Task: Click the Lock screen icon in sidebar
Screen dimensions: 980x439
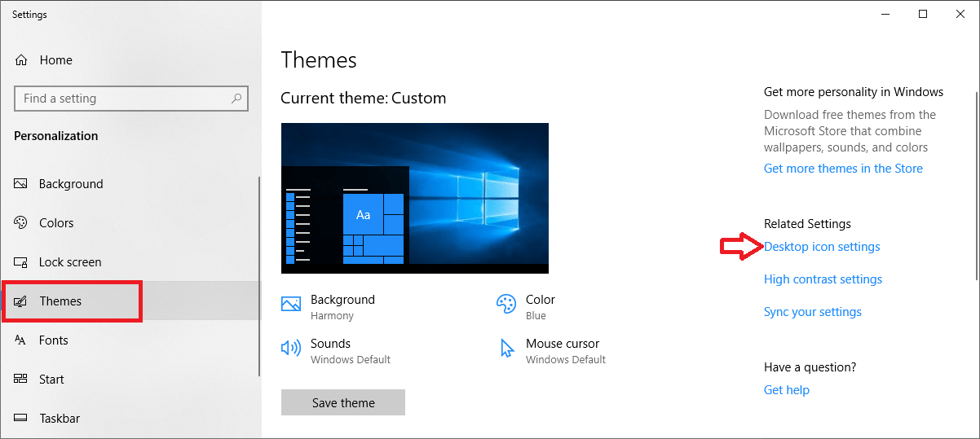Action: (21, 262)
